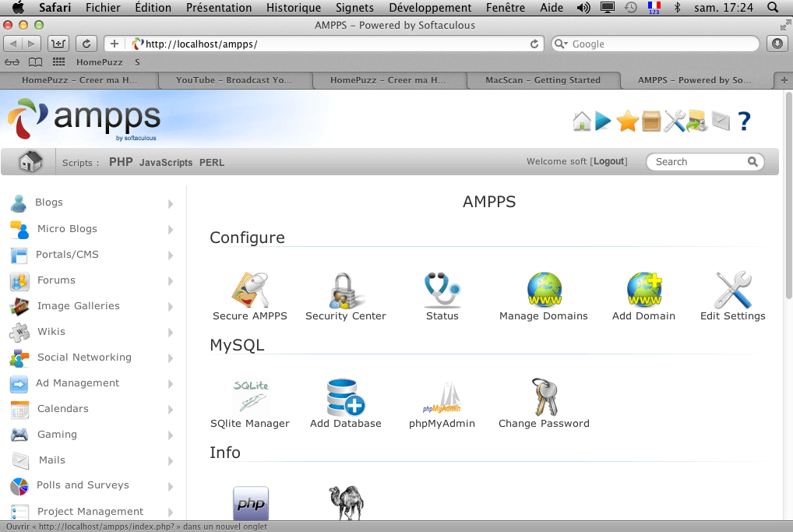Viewport: 793px width, 532px height.
Task: Expand the Image Galleries category arrow
Action: click(171, 307)
